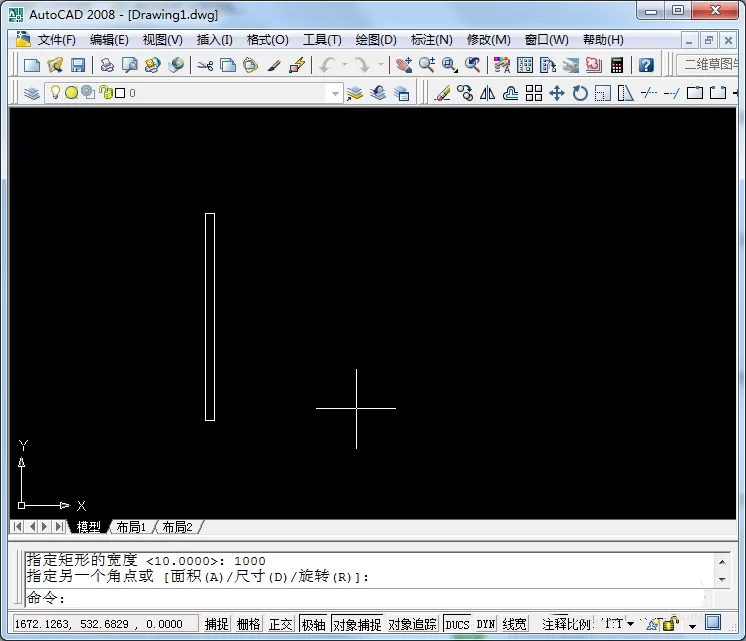Select the Offset tool

coord(510,93)
